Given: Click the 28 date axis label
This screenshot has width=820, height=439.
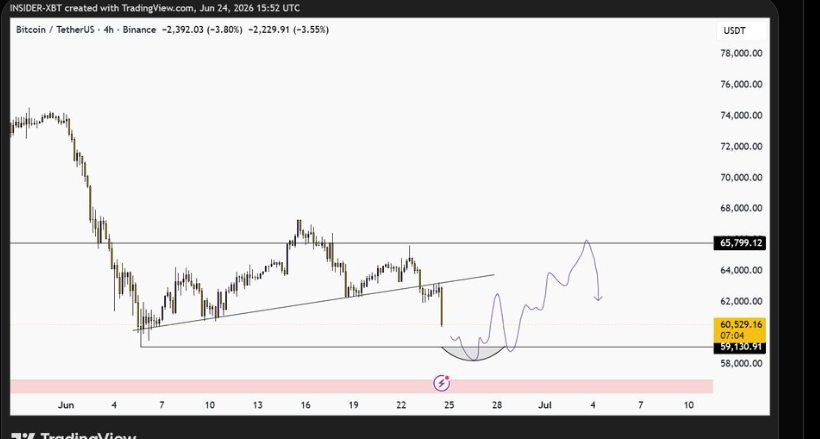Looking at the screenshot, I should (x=497, y=405).
